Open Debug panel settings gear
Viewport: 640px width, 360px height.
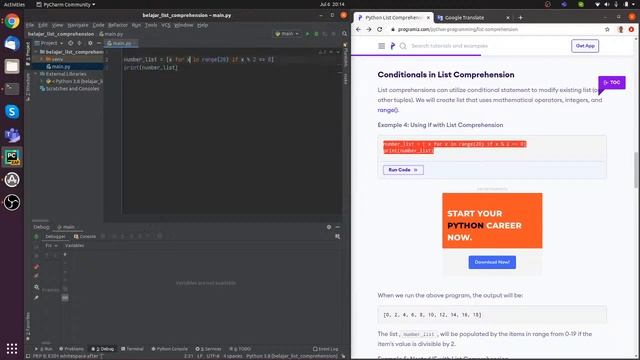[x=329, y=227]
